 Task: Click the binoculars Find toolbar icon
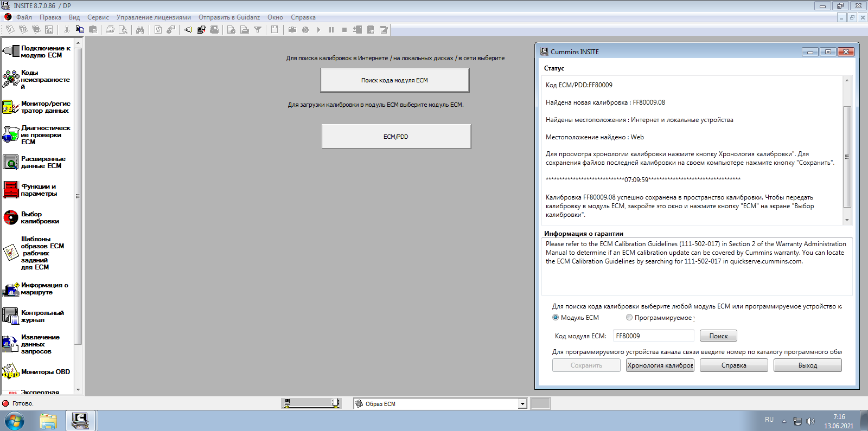point(140,30)
